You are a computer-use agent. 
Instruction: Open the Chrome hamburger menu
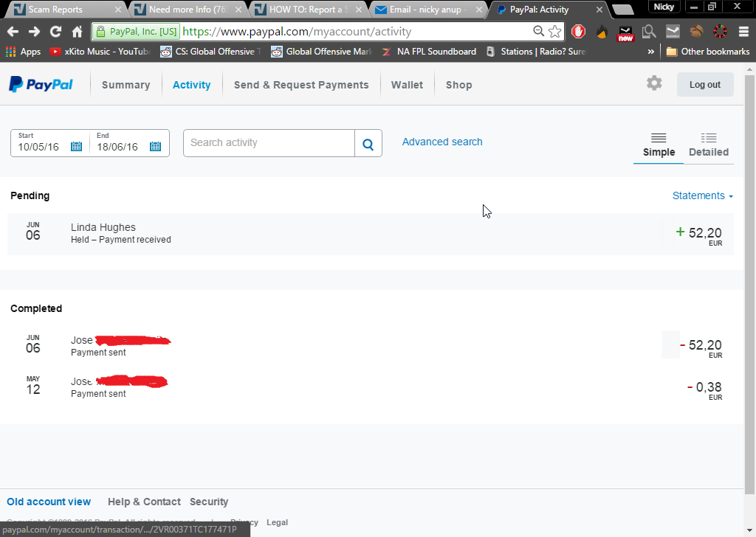pyautogui.click(x=743, y=32)
